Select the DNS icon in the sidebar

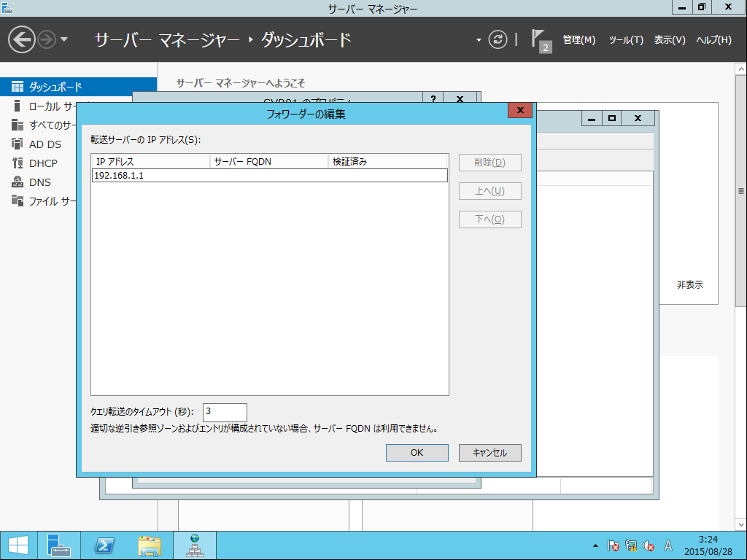[x=18, y=182]
